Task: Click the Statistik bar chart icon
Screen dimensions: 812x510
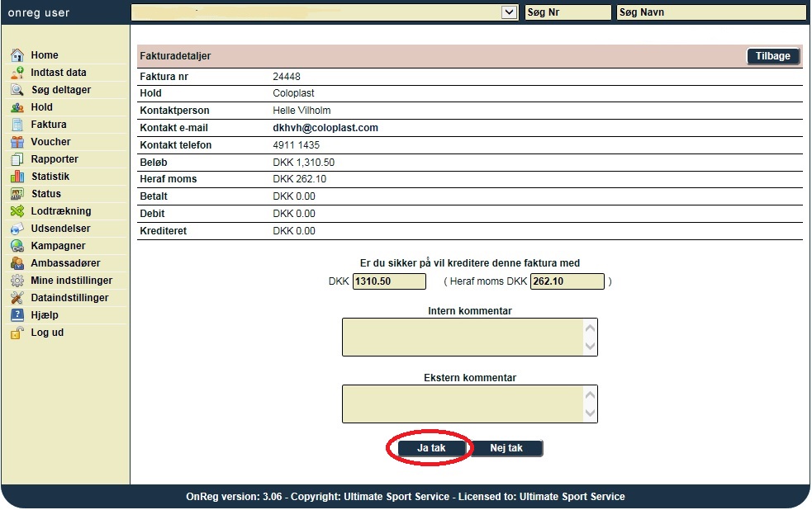Action: [17, 177]
